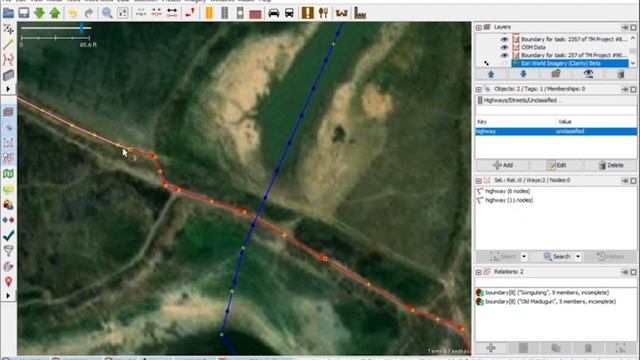Move selected layer down
Image resolution: width=640 pixels, height=360 pixels.
click(x=523, y=74)
